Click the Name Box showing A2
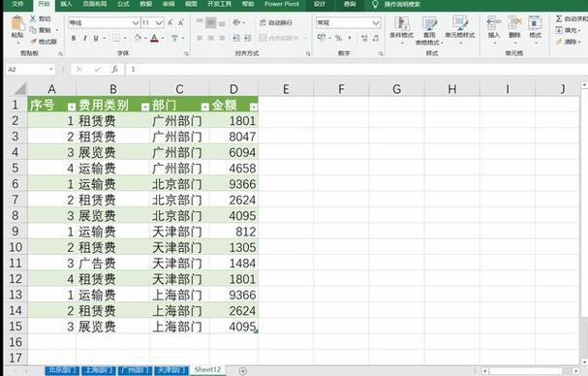The image size is (588, 376). tap(30, 70)
